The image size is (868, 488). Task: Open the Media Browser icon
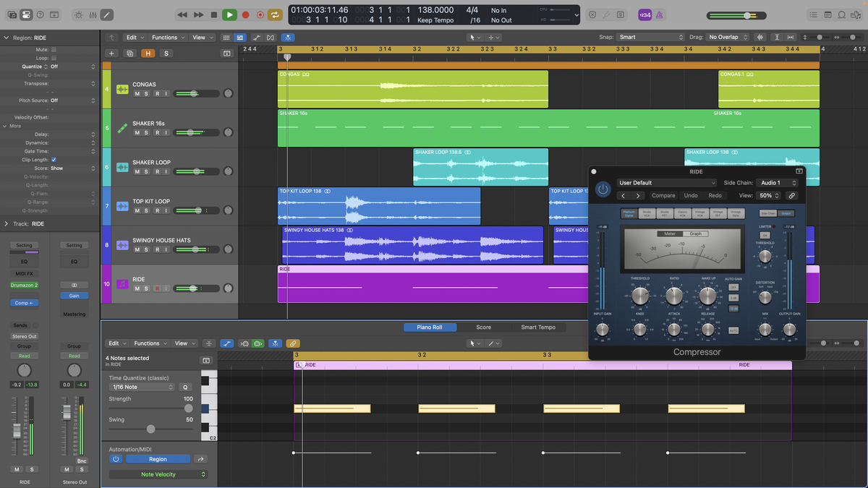point(857,14)
